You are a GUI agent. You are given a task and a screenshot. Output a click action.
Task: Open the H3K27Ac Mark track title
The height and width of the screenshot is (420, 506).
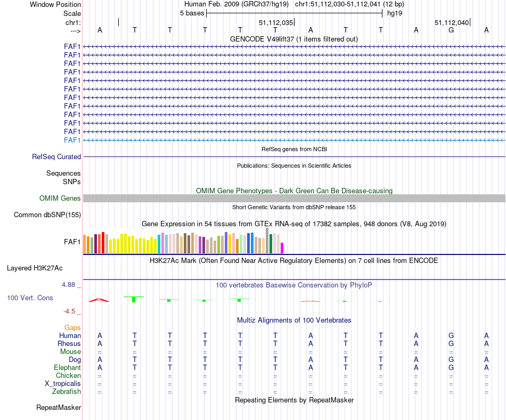pyautogui.click(x=294, y=261)
